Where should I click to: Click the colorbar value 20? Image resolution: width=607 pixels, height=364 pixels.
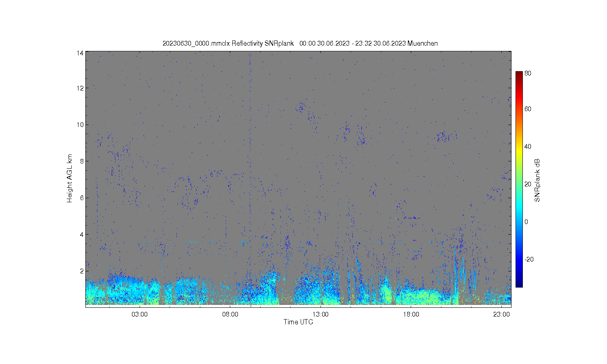[528, 184]
